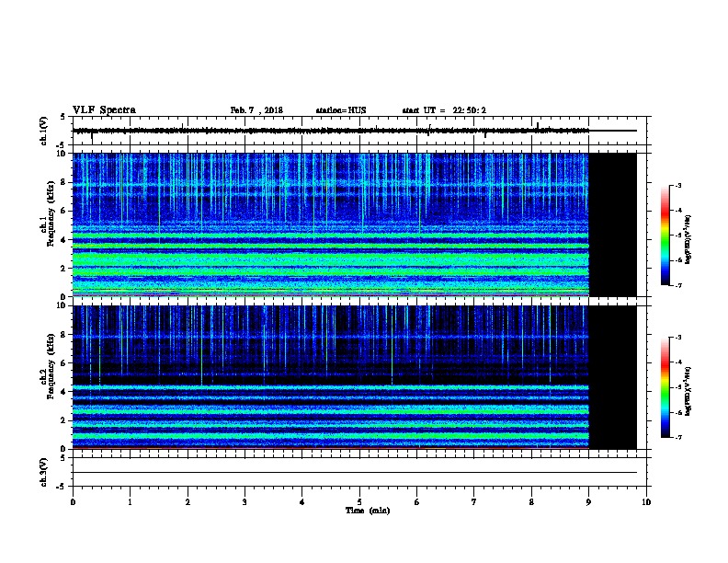Click the ch.1 log(PSD) color bar
The width and height of the screenshot is (728, 563).
coord(665,236)
